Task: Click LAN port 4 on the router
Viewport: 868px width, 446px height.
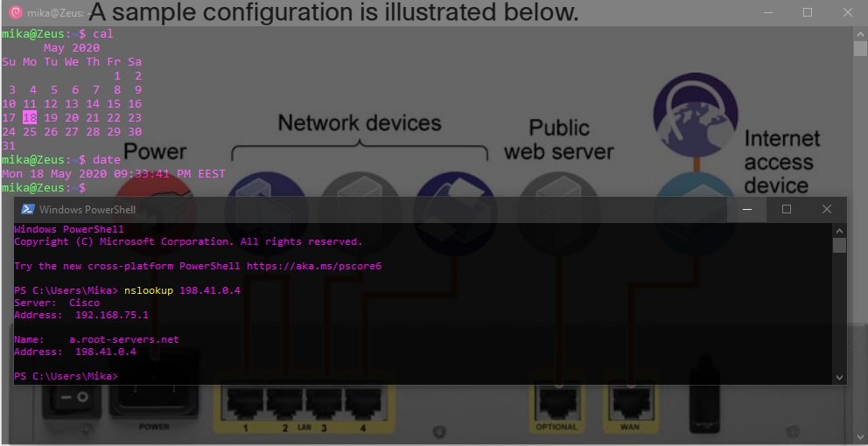Action: [363, 404]
